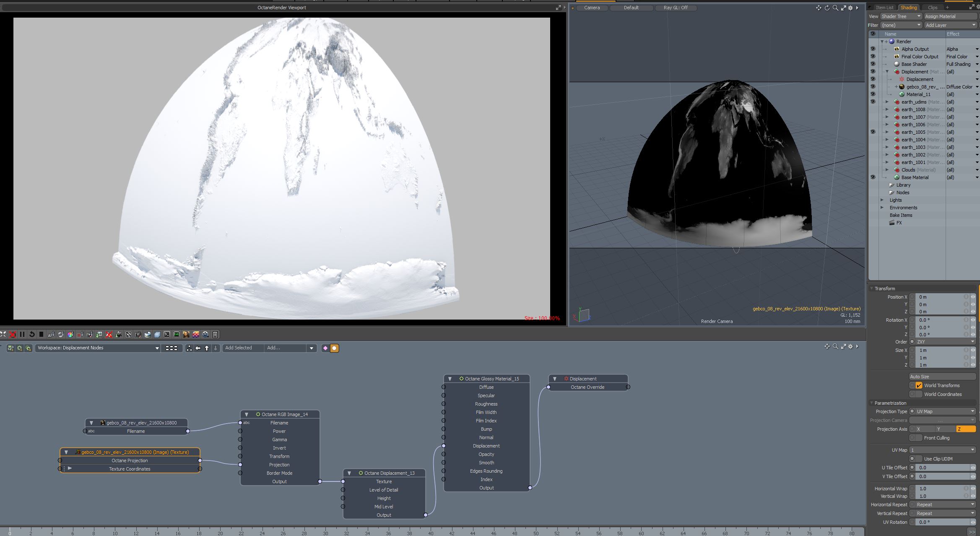Viewport: 980px width, 536px height.
Task: Toggle visibility of Alpha Output layer
Action: click(x=873, y=49)
